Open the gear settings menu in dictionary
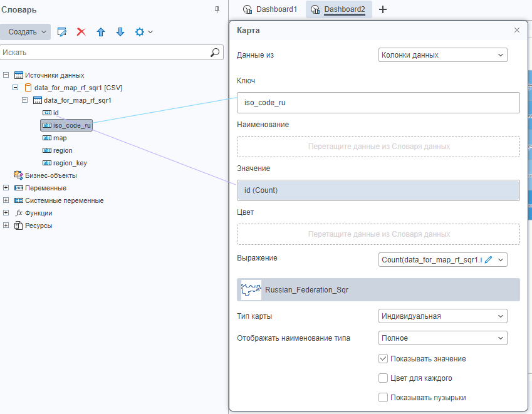The width and height of the screenshot is (532, 414). (143, 32)
